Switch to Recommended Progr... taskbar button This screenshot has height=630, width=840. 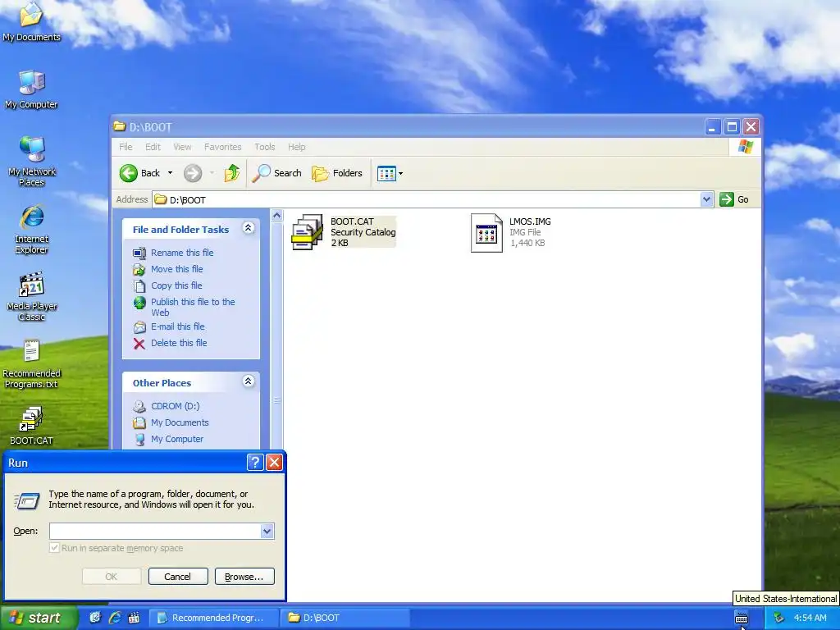coord(212,618)
